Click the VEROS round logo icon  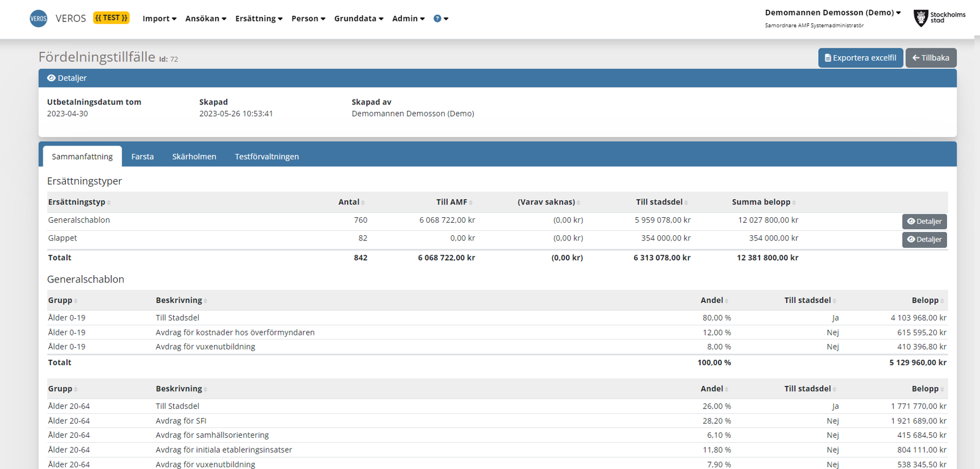point(39,19)
